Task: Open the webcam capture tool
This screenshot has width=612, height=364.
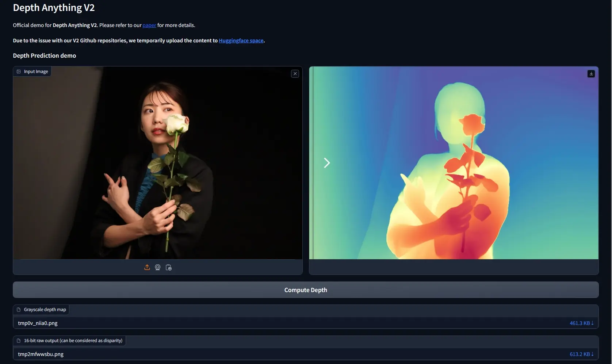Action: point(158,267)
